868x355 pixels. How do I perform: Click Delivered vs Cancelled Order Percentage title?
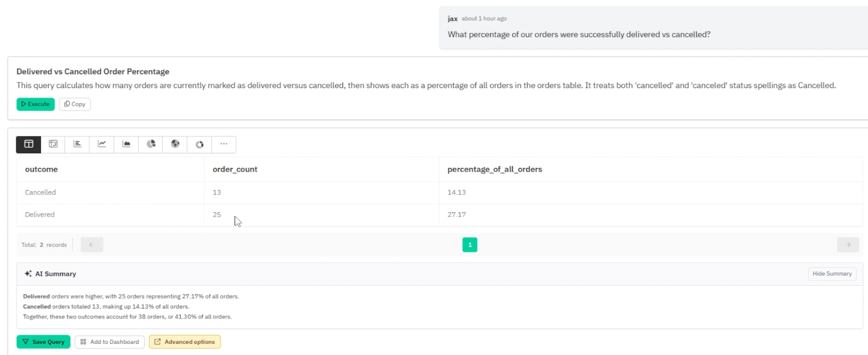[x=93, y=71]
